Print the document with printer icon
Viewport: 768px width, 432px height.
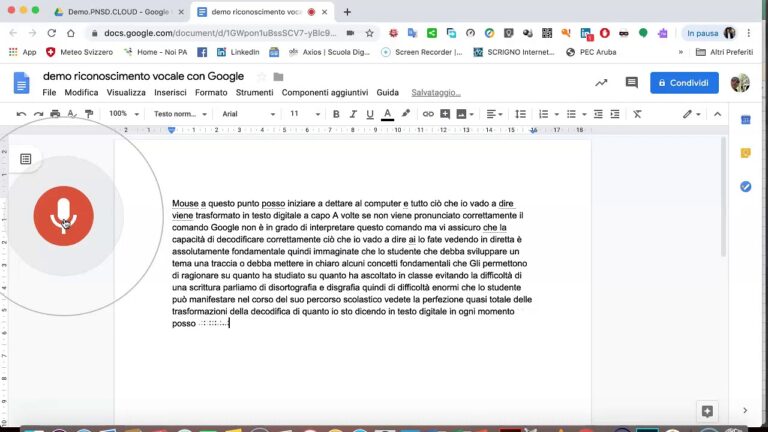[55, 114]
